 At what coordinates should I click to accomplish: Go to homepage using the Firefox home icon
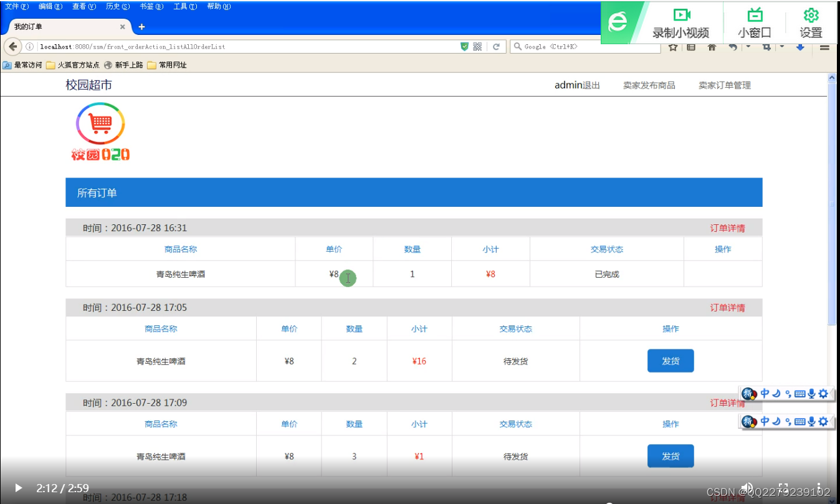pos(712,47)
